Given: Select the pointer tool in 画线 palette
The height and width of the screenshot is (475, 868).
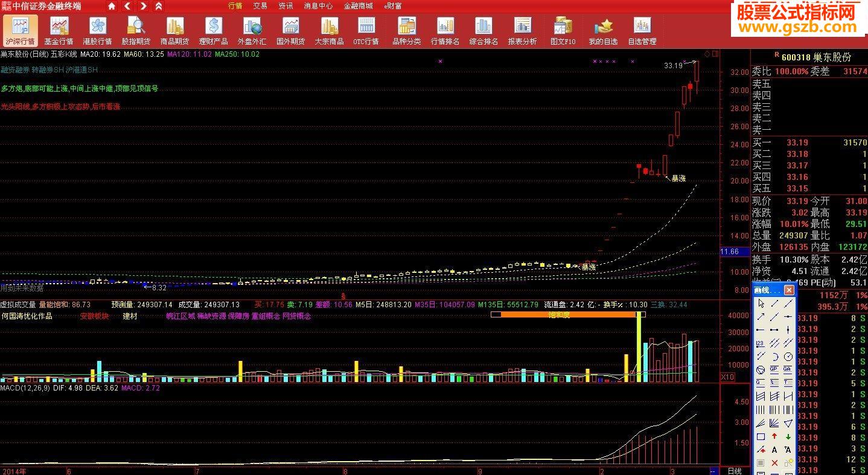Looking at the screenshot, I should 761,304.
